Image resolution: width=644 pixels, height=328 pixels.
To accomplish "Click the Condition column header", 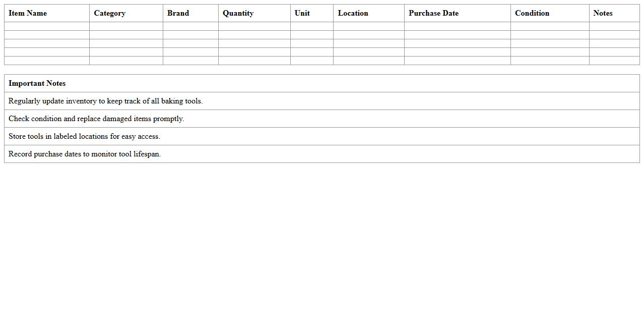I will click(x=532, y=13).
